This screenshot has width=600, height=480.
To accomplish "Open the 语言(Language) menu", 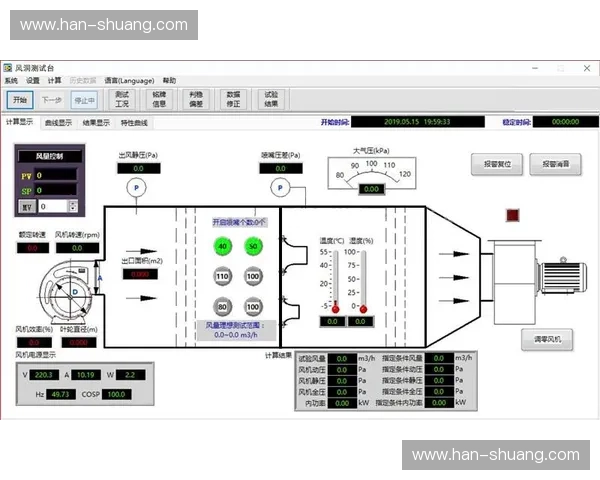I will pyautogui.click(x=129, y=81).
